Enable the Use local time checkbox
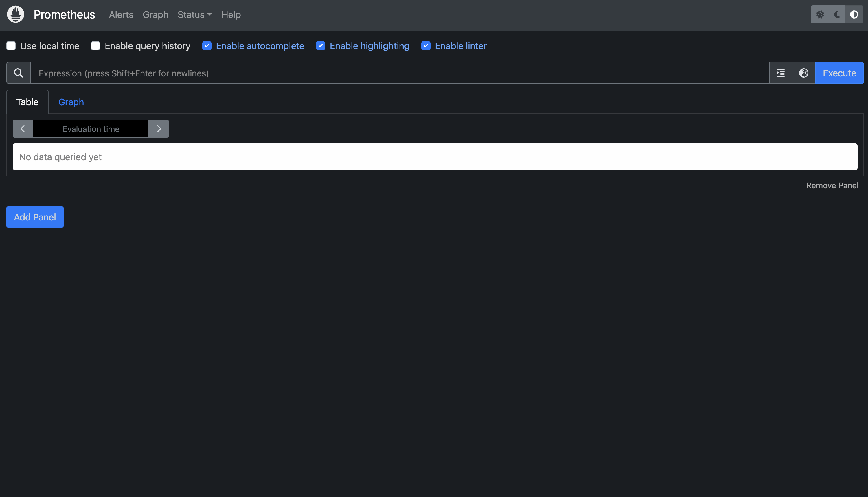This screenshot has width=868, height=497. pos(11,46)
